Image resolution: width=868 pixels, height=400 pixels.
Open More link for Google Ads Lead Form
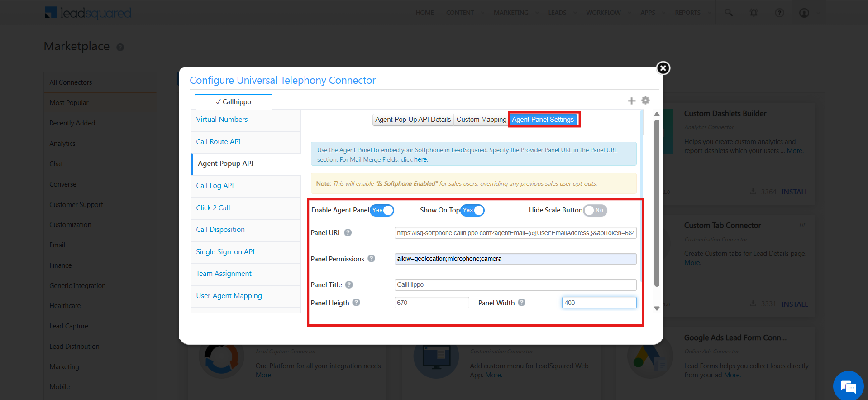click(x=732, y=375)
